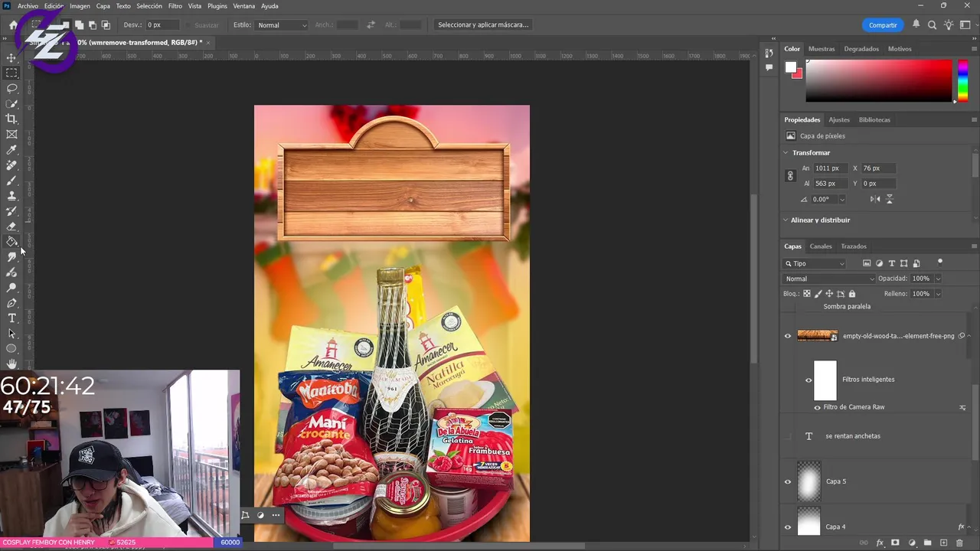Open the rotation angle dropdown
Image resolution: width=980 pixels, height=551 pixels.
click(x=841, y=200)
